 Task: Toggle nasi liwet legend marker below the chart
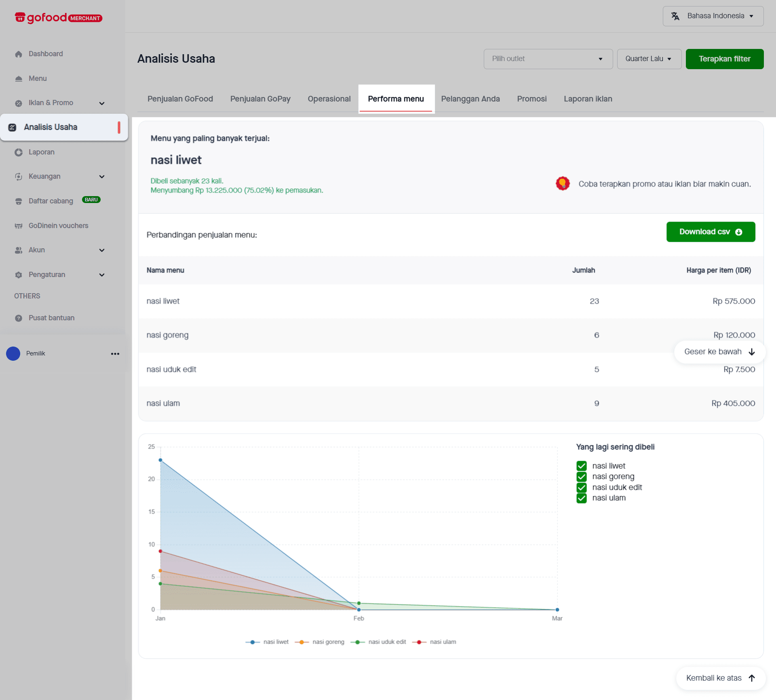click(x=253, y=642)
